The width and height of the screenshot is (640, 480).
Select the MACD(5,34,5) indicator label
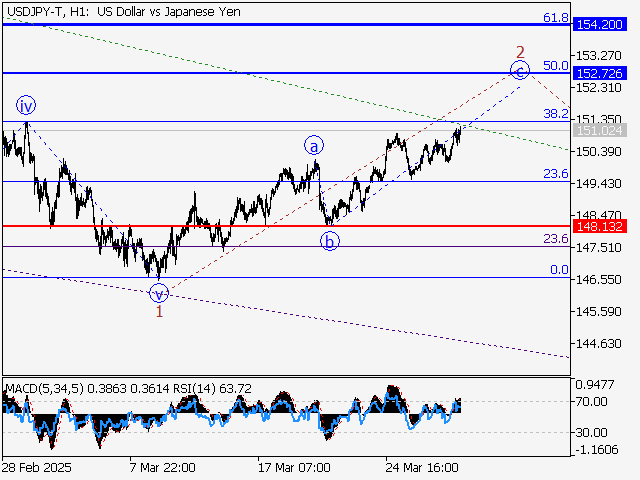(43, 388)
